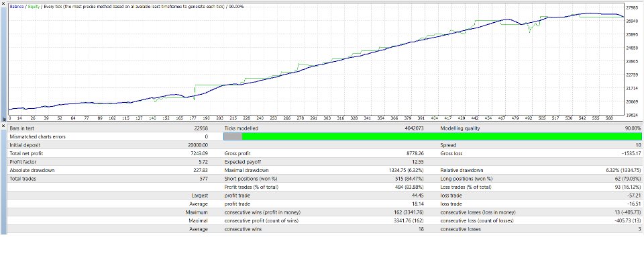Click the gray segment of quality bar
The width and height of the screenshot is (644, 256).
pyautogui.click(x=233, y=136)
